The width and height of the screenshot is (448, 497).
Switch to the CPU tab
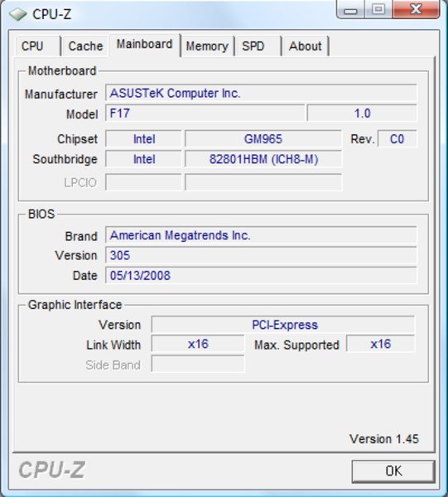37,46
